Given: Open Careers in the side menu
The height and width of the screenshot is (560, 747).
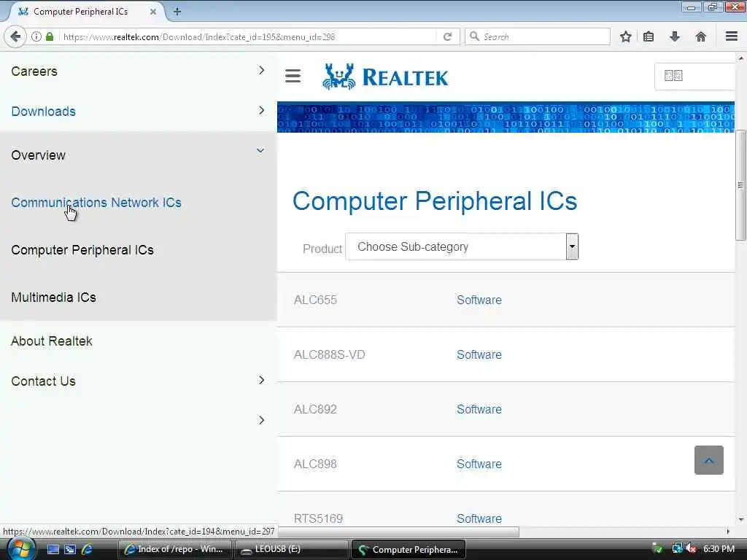Looking at the screenshot, I should (34, 71).
